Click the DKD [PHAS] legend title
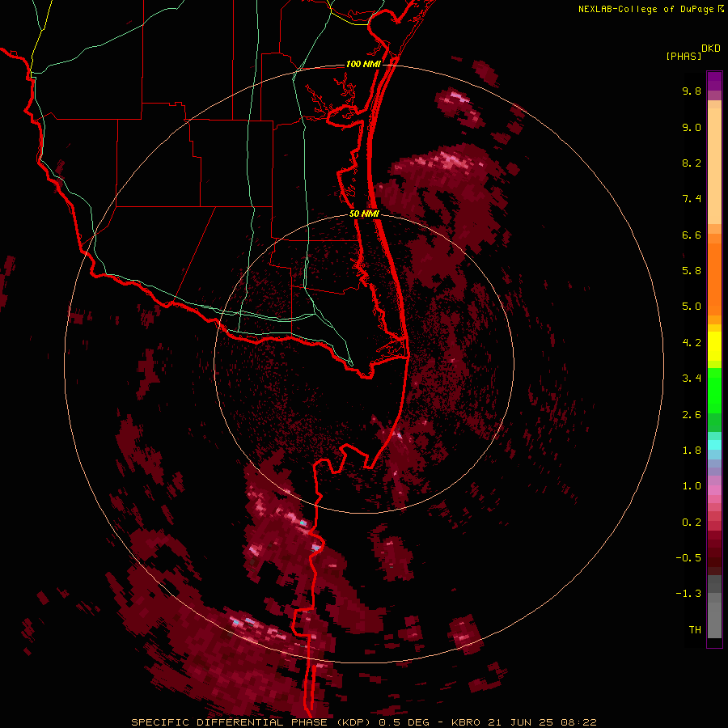 point(692,53)
